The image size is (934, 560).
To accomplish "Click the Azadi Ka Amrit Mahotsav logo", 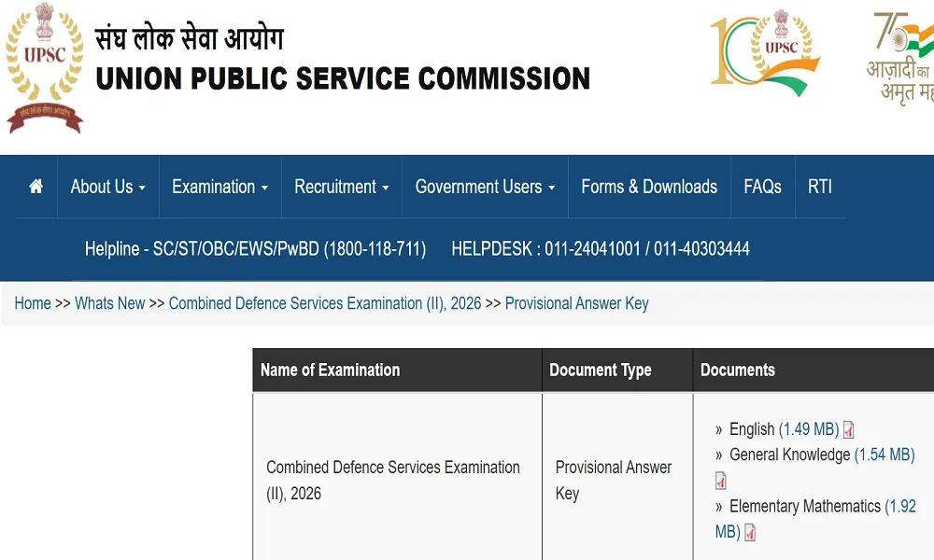I will point(900,58).
